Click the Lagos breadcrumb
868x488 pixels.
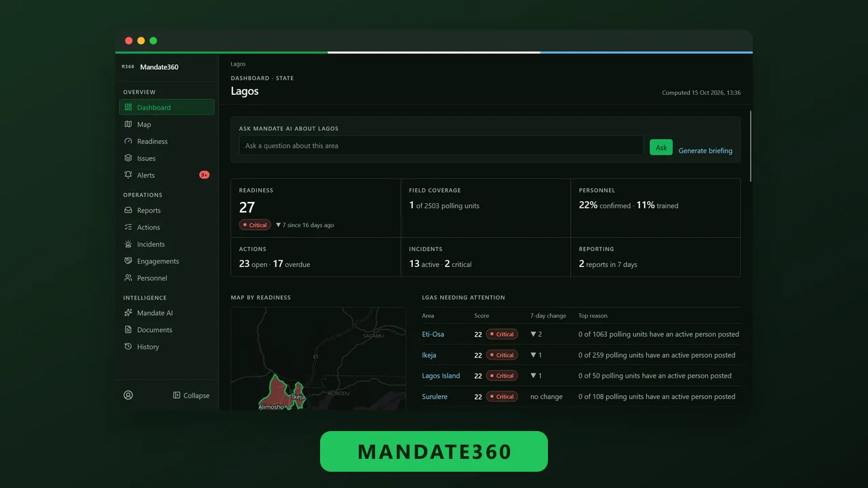(x=238, y=64)
